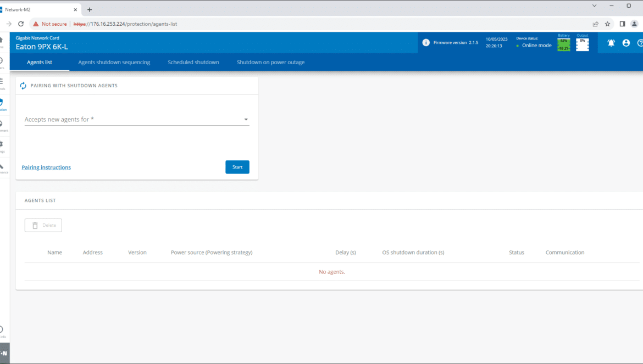This screenshot has height=364, width=643.
Task: Open the Shutdown on power outage tab
Action: pos(270,62)
